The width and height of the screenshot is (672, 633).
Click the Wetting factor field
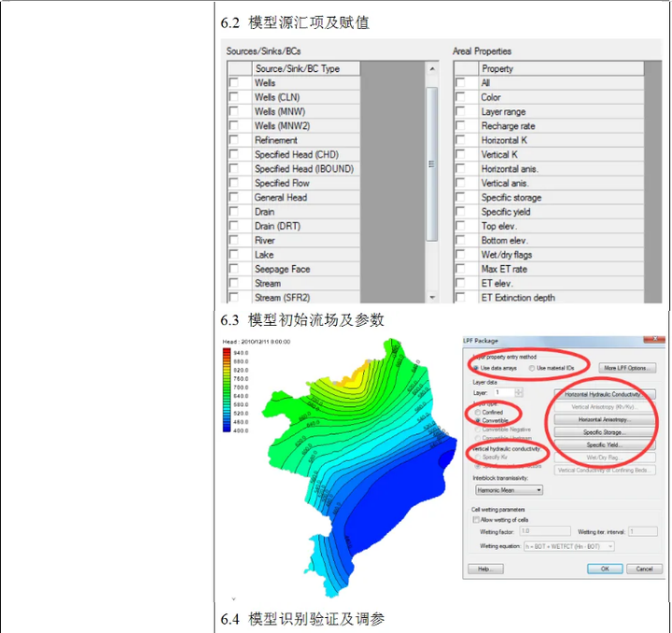coord(545,531)
